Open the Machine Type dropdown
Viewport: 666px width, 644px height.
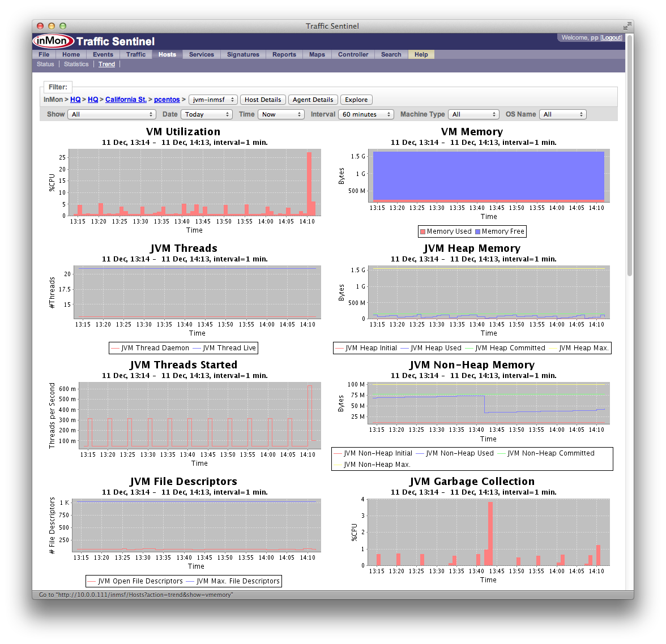(473, 114)
